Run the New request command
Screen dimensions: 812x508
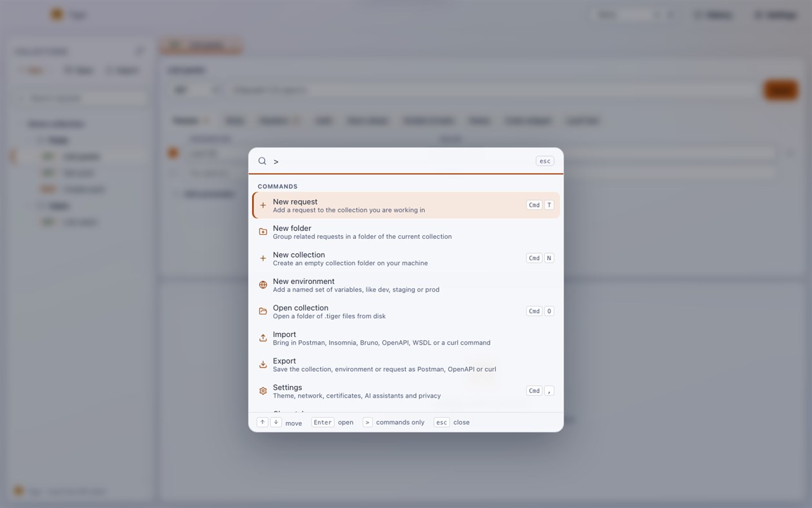coord(406,205)
